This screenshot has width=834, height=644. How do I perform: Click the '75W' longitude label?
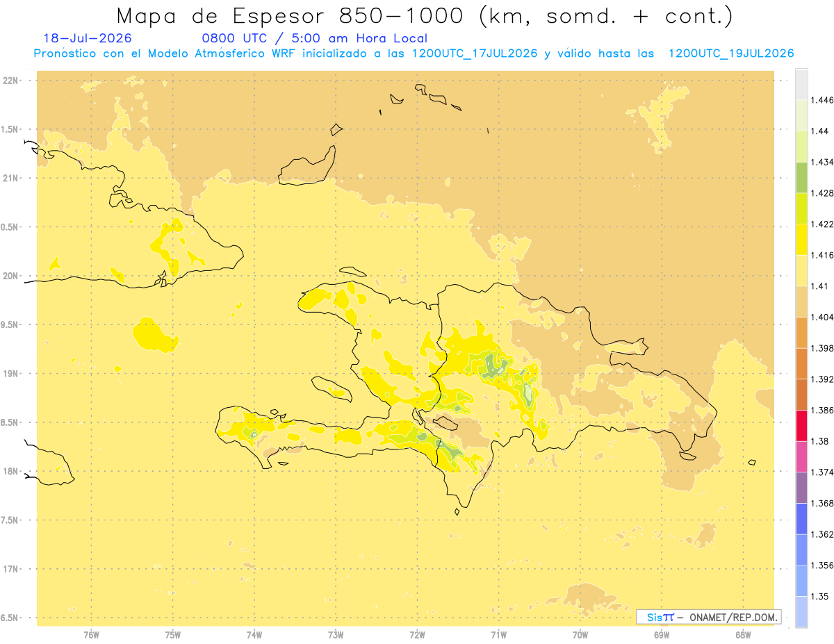pyautogui.click(x=173, y=634)
